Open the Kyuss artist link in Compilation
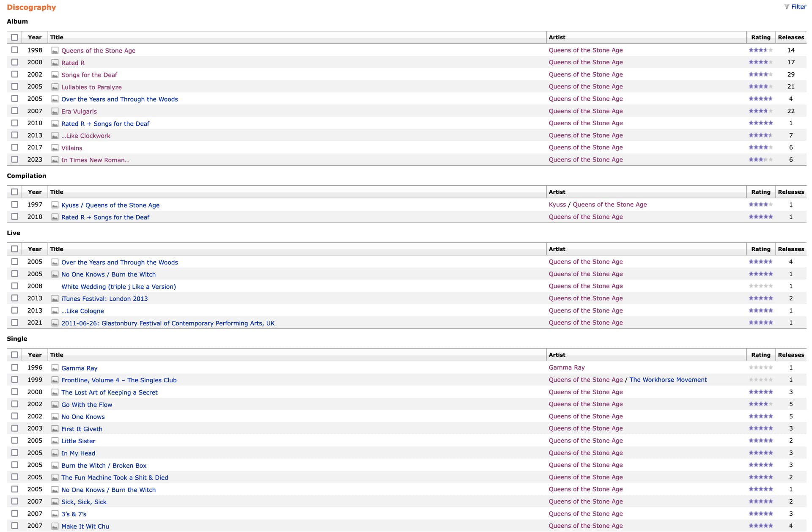 557,205
